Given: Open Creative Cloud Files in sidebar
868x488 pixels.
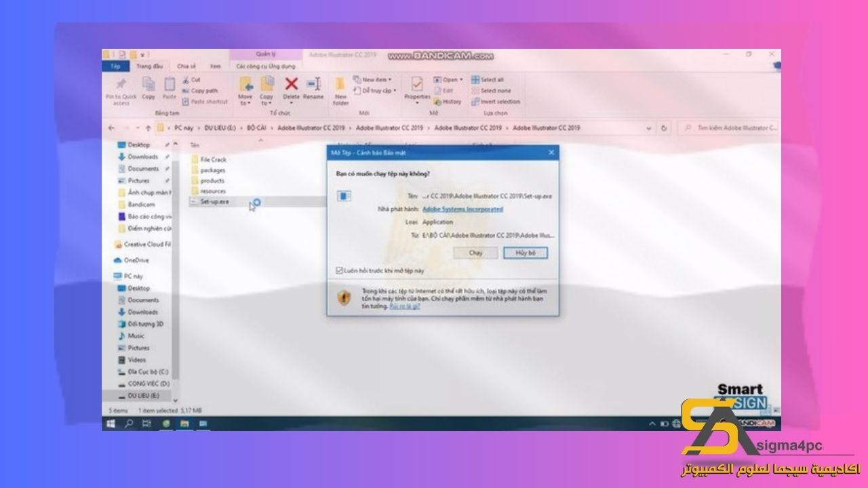Looking at the screenshot, I should pos(142,244).
